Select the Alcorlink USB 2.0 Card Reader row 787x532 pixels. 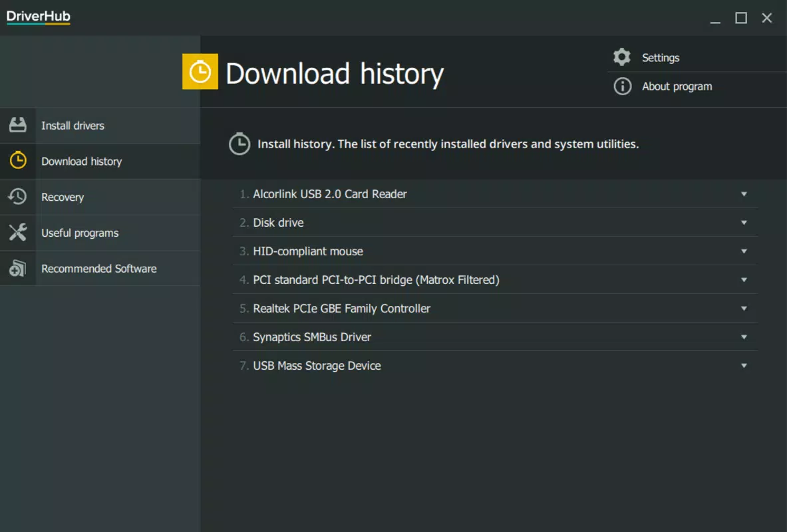click(x=496, y=194)
